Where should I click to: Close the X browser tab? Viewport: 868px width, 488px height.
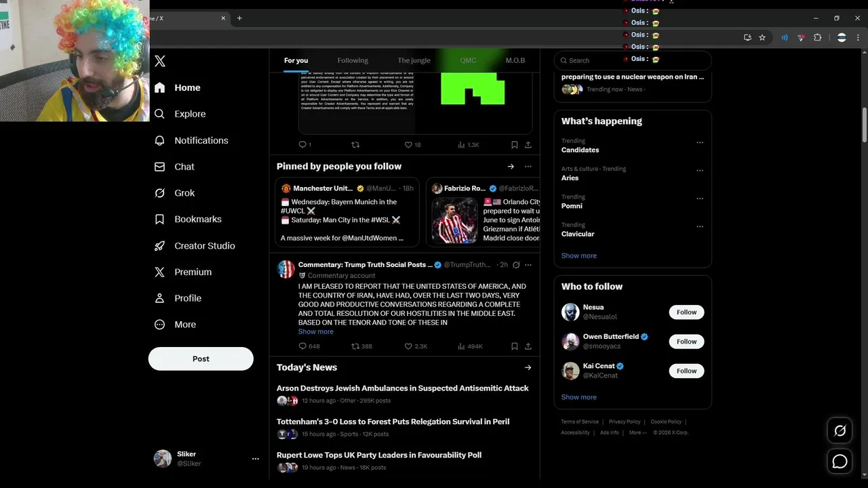(x=223, y=18)
